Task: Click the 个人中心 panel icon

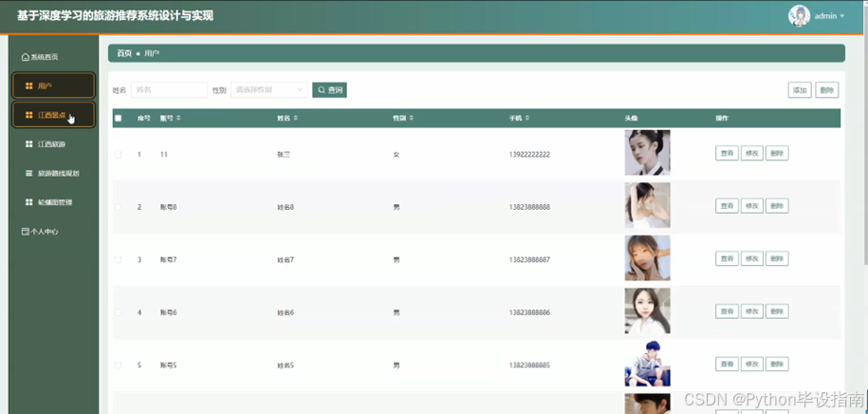Action: [x=25, y=232]
